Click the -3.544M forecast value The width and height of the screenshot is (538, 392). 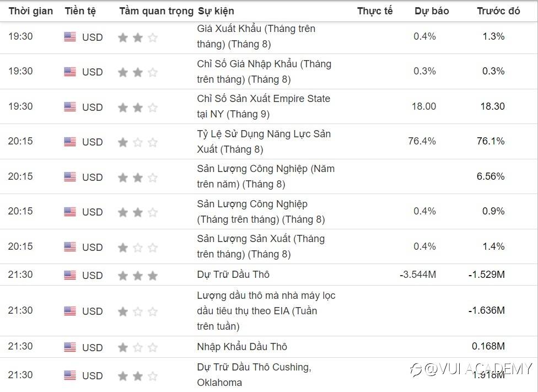pos(418,275)
